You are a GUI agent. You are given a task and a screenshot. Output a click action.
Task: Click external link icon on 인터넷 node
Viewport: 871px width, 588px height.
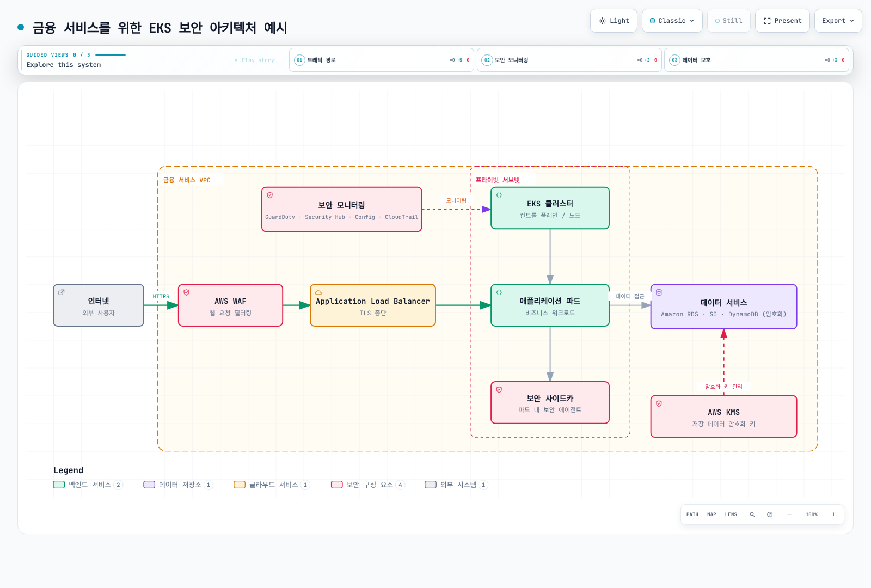click(62, 292)
